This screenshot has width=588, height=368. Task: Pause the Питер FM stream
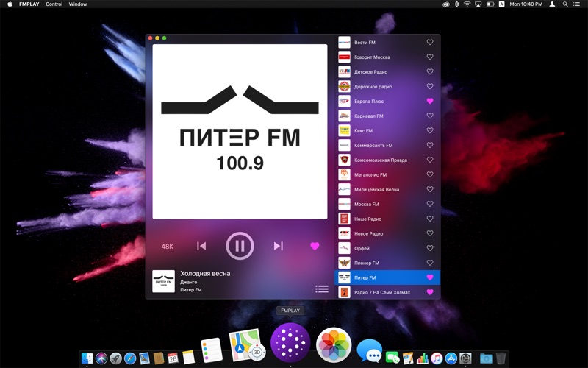(240, 246)
